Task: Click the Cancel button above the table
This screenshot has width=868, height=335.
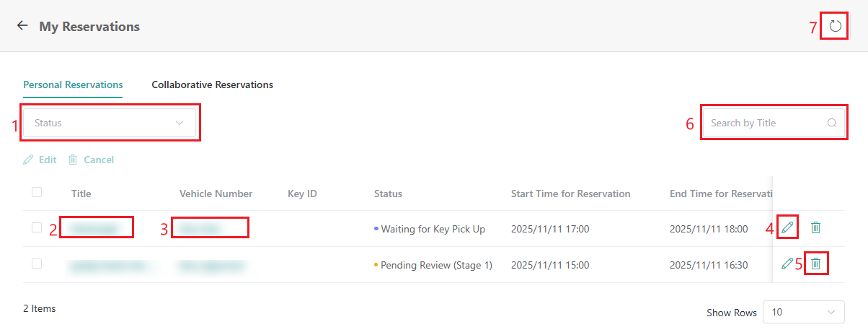Action: coord(91,160)
